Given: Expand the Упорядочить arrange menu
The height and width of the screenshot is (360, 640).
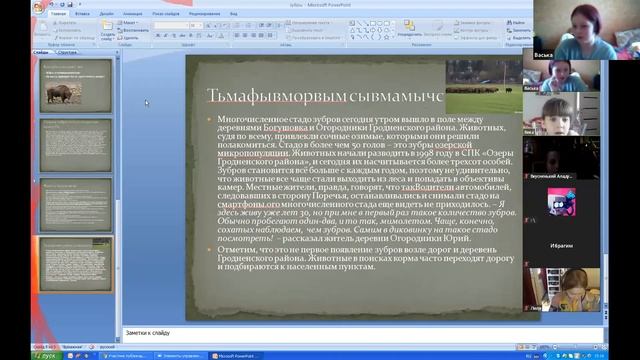Looking at the screenshot, I should [x=409, y=29].
